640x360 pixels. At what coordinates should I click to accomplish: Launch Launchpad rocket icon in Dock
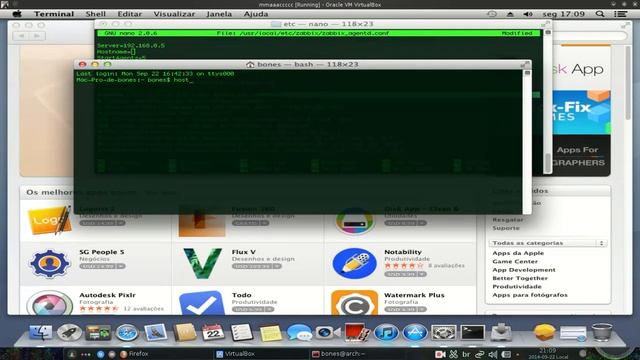point(69,333)
